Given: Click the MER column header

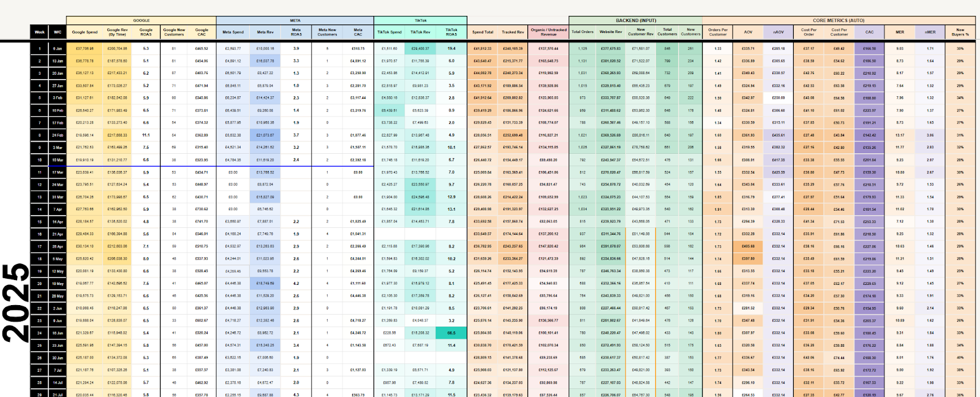Looking at the screenshot, I should [900, 32].
